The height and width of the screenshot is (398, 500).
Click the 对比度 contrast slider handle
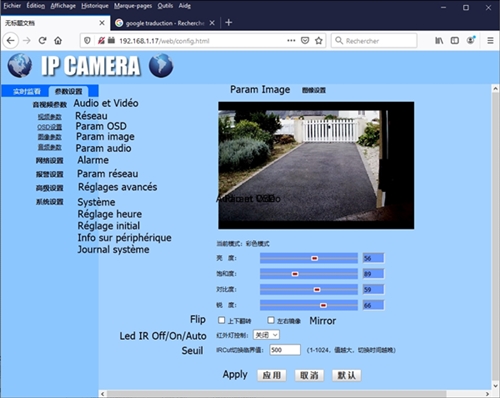pyautogui.click(x=317, y=290)
